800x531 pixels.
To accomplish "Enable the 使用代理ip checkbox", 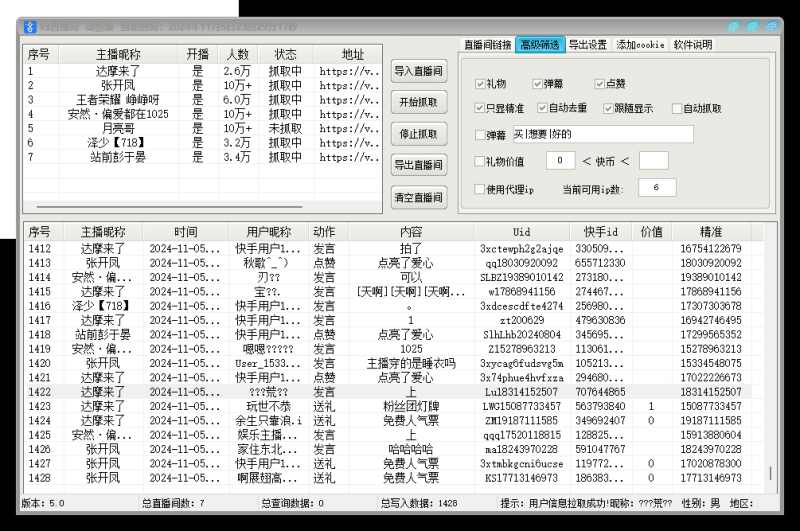I will tap(480, 189).
